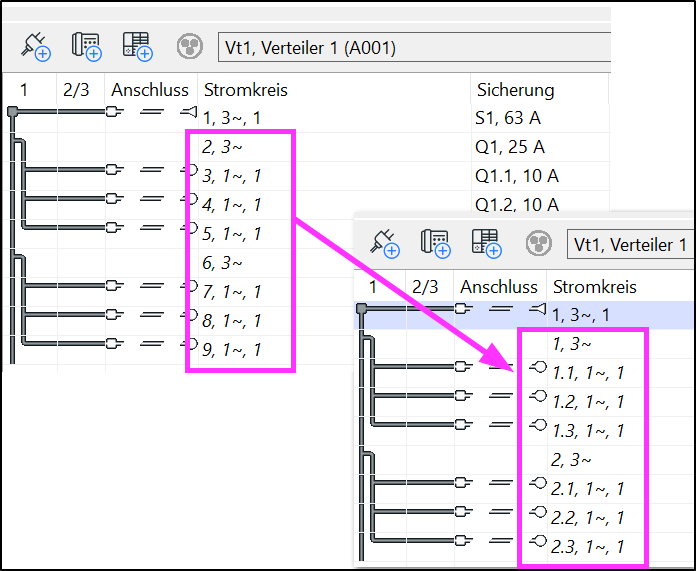Open the 'Vt1, Verteiler 1 (A001)' distributor dropdown

(414, 47)
